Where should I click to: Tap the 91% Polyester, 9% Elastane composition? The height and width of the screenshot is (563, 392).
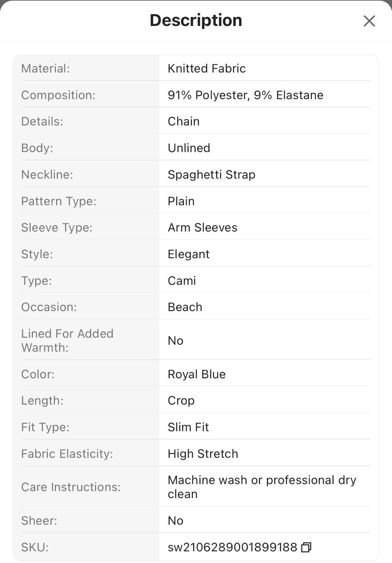click(245, 95)
